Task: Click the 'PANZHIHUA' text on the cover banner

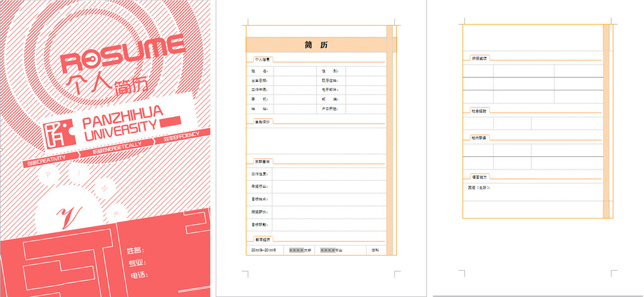Action: [x=123, y=118]
